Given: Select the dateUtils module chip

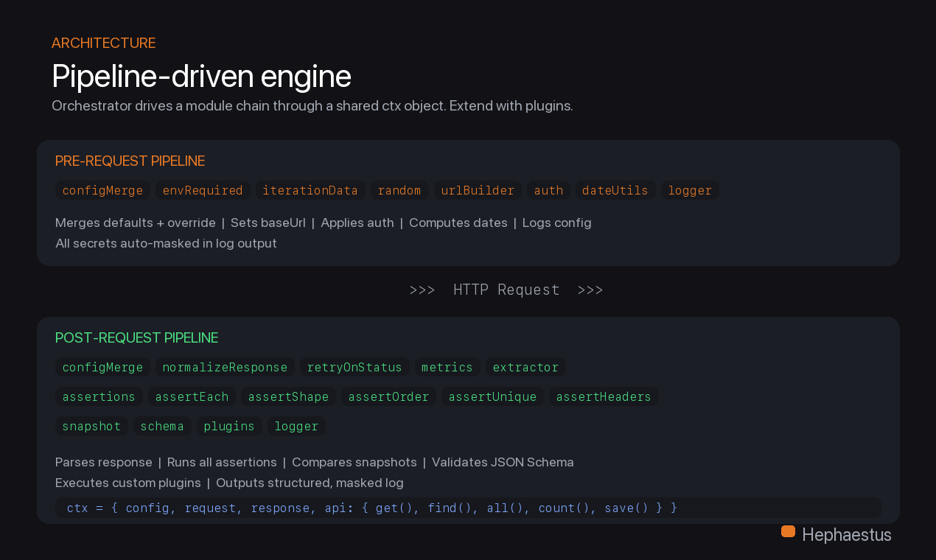Looking at the screenshot, I should [x=615, y=190].
